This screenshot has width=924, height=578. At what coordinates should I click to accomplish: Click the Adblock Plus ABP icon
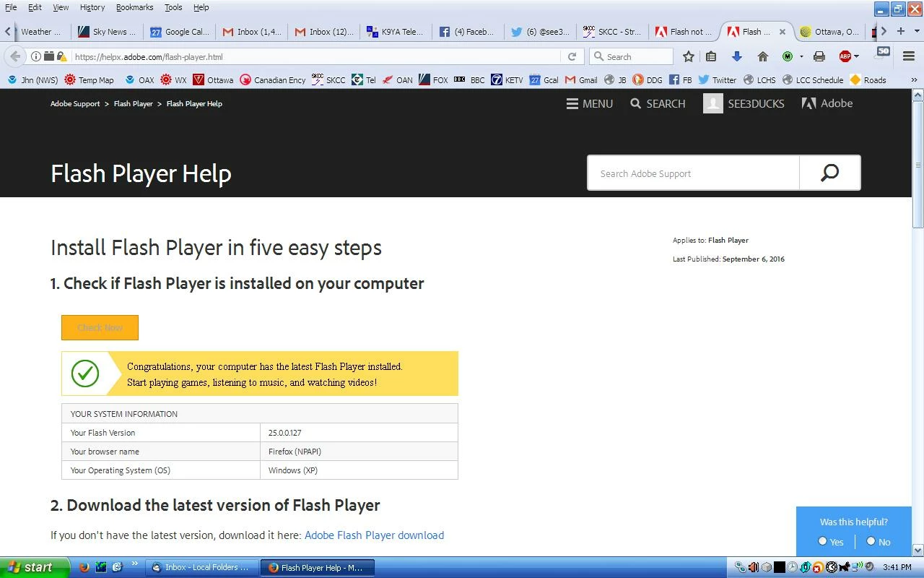845,56
